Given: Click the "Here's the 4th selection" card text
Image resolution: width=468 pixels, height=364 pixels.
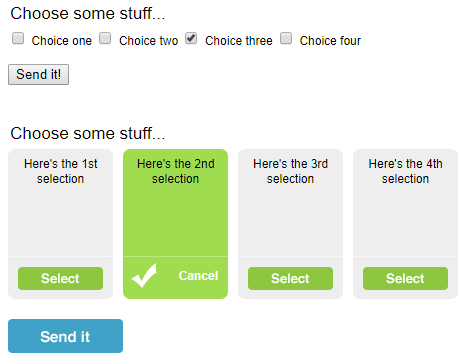Looking at the screenshot, I should click(x=405, y=171).
